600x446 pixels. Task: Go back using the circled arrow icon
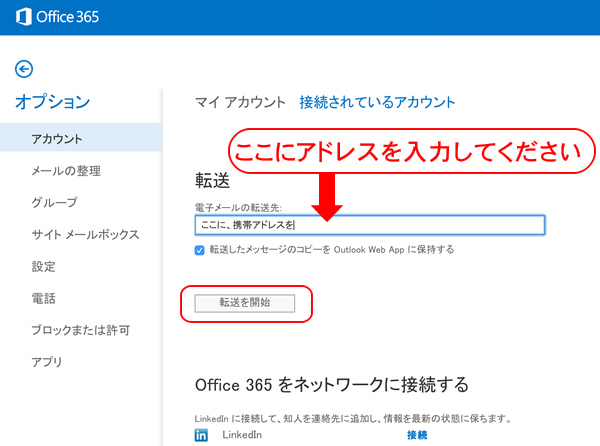24,69
